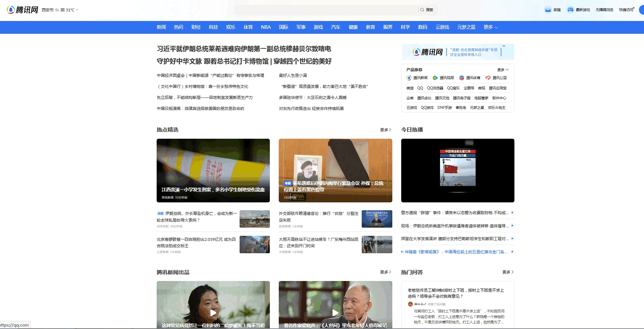Open 热点精选 更多 arrow
This screenshot has width=644, height=329.
point(386,130)
